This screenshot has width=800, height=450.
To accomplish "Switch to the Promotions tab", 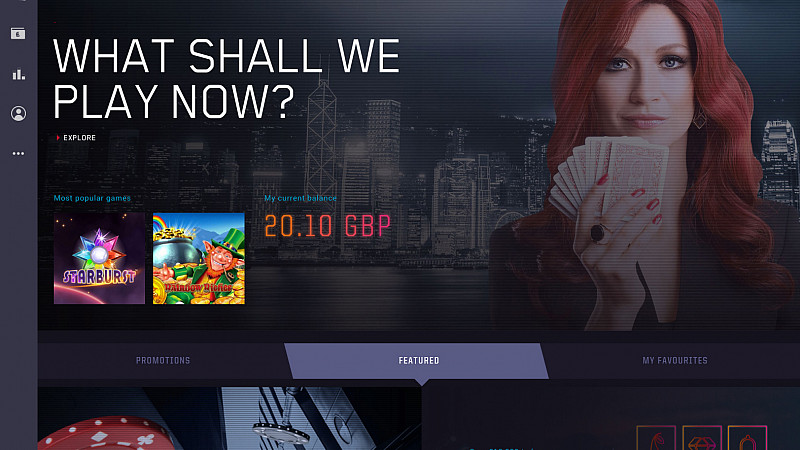I will (x=163, y=361).
